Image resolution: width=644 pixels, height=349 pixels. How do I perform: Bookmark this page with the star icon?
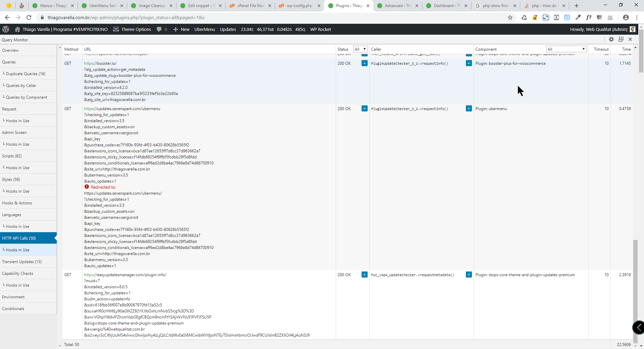pyautogui.click(x=510, y=17)
